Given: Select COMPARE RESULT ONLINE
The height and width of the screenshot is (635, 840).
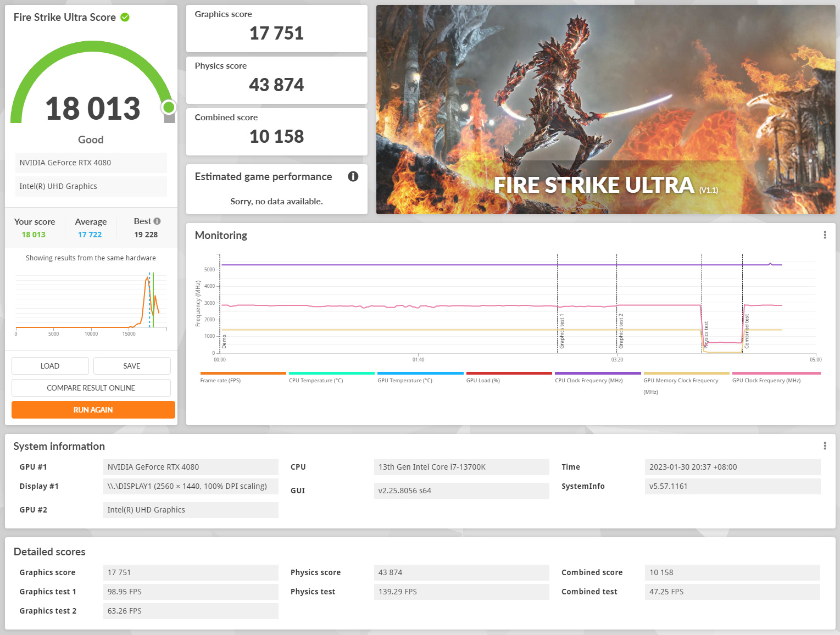Looking at the screenshot, I should pyautogui.click(x=91, y=388).
